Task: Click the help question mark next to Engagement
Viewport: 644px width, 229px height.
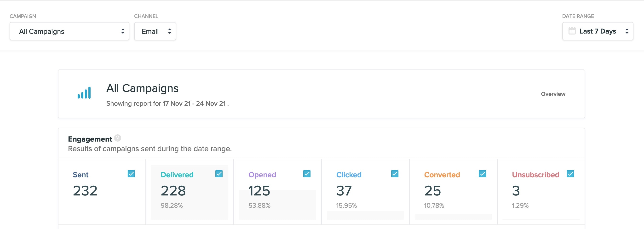Action: pos(117,138)
